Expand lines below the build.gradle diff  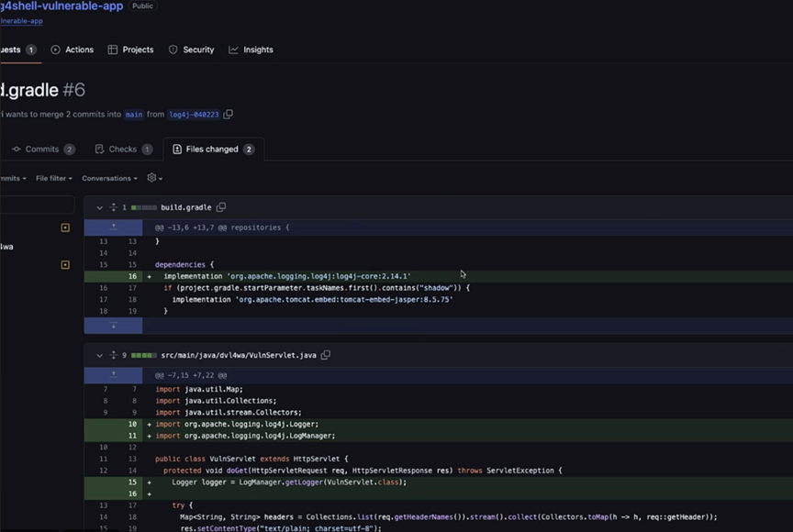click(113, 326)
